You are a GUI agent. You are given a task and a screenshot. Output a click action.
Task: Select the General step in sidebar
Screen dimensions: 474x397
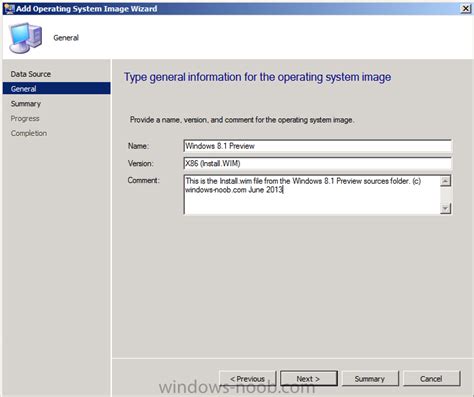pyautogui.click(x=56, y=89)
